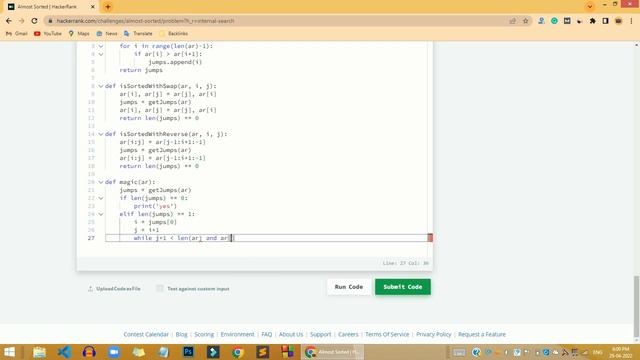
Task: Toggle the browser side panel icon
Action: pyautogui.click(x=605, y=21)
